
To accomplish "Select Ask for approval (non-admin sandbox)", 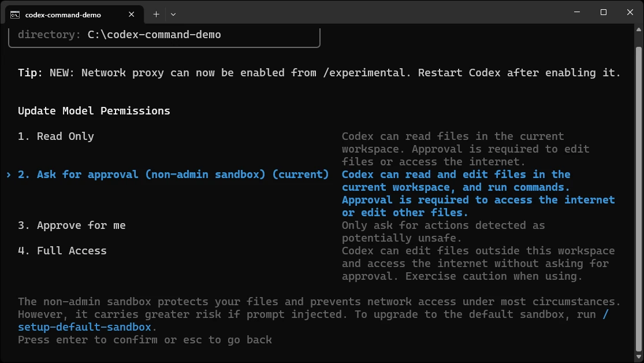I will pyautogui.click(x=173, y=175).
